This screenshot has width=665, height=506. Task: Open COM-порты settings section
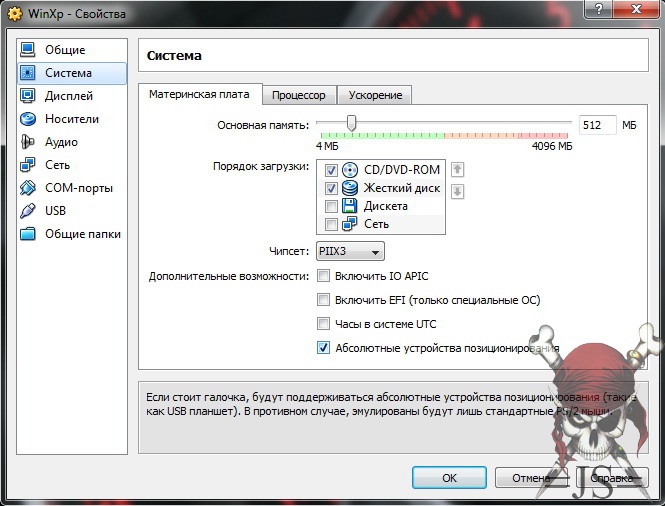tap(72, 188)
